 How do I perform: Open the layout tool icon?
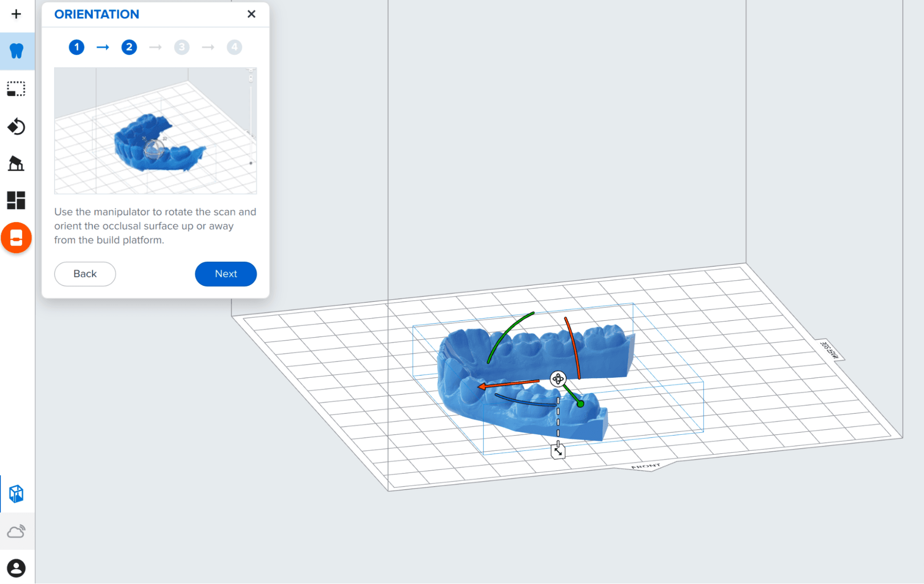(16, 200)
